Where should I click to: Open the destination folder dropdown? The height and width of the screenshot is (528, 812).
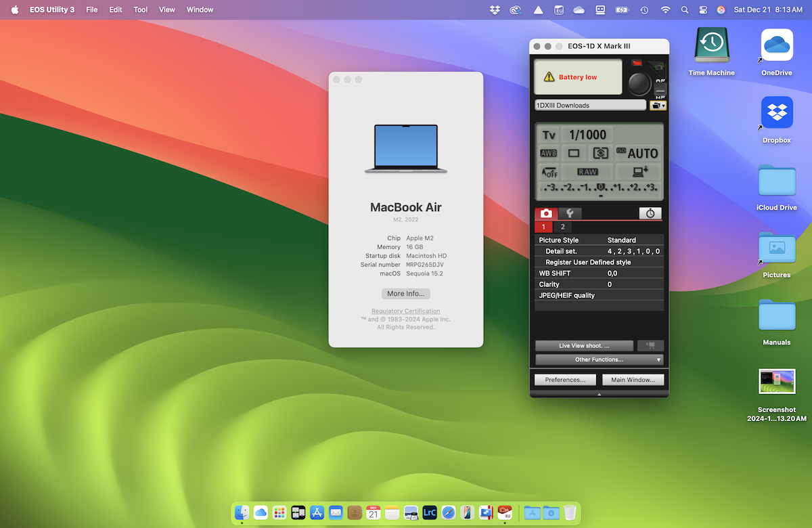(658, 106)
